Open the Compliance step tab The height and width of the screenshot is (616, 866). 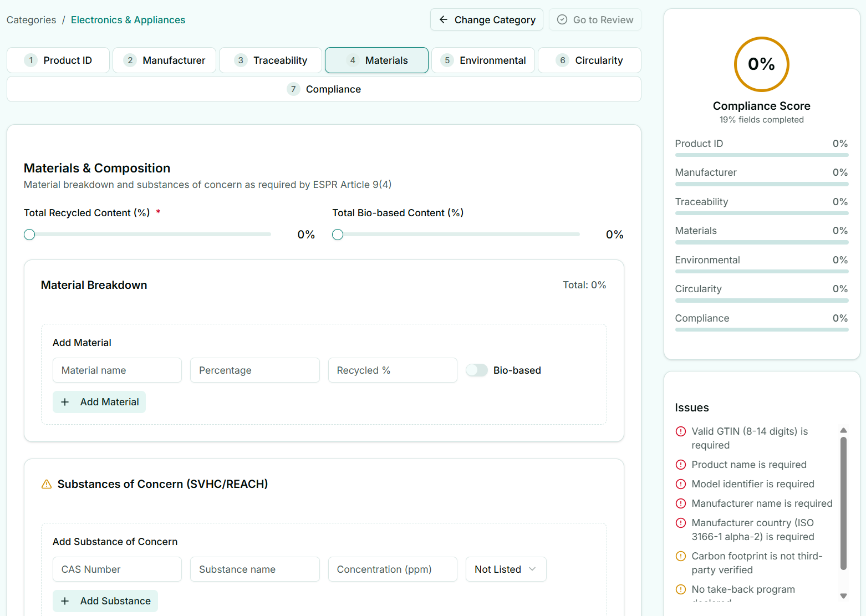pyautogui.click(x=324, y=89)
